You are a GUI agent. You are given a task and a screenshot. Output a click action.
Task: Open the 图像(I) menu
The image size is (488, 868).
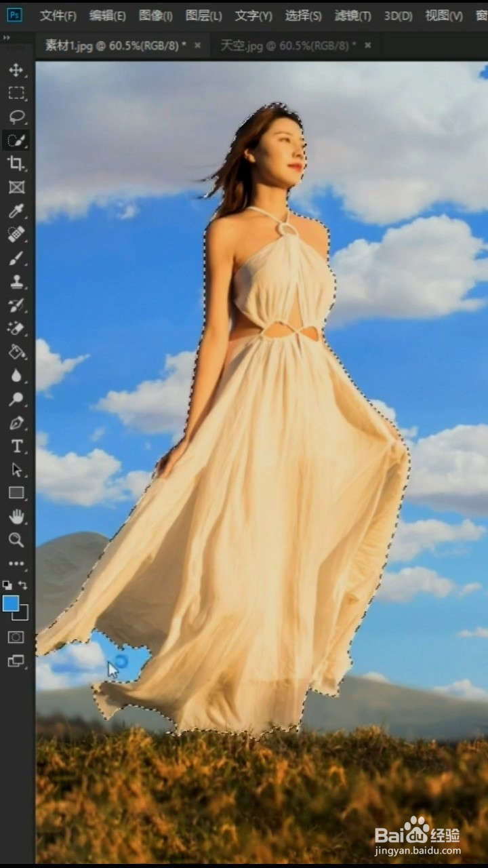tap(156, 16)
